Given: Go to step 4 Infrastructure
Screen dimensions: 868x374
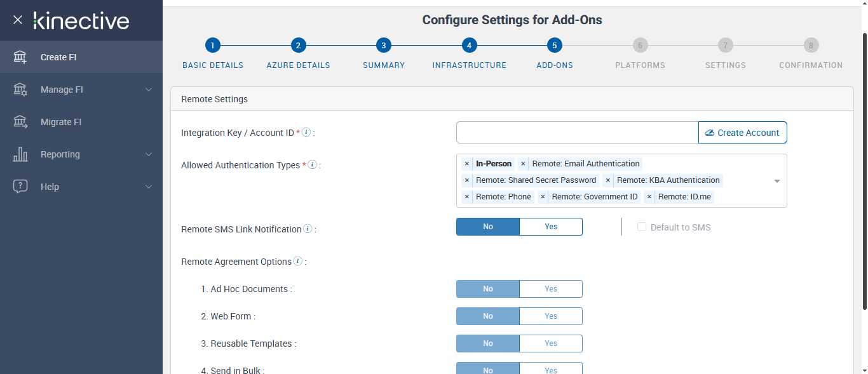Looking at the screenshot, I should tap(469, 46).
